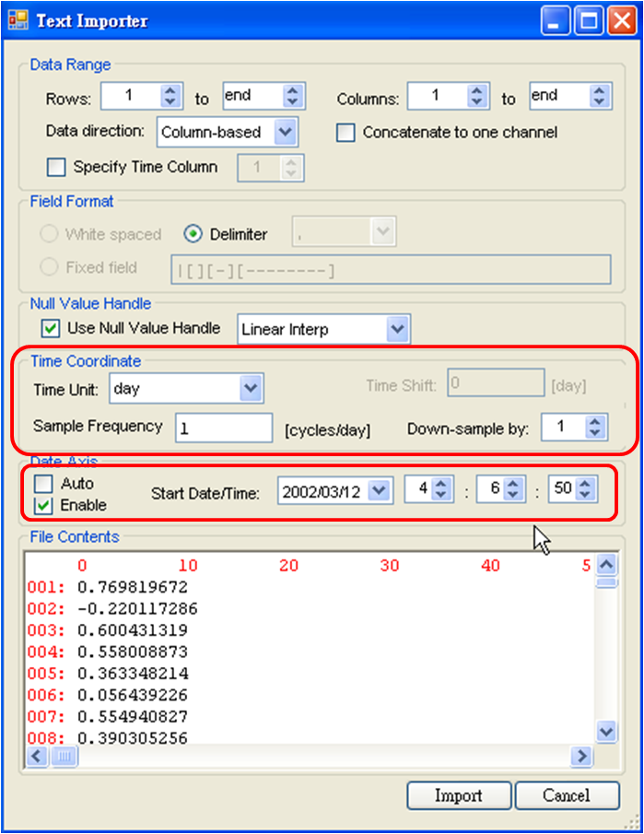Select the Delimiter radio button
644x834 pixels.
(x=193, y=234)
